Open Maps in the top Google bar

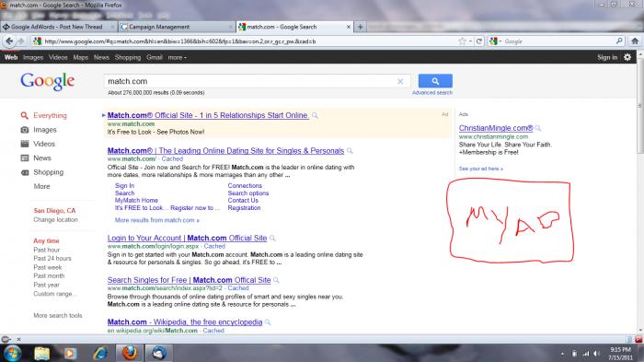pyautogui.click(x=81, y=58)
